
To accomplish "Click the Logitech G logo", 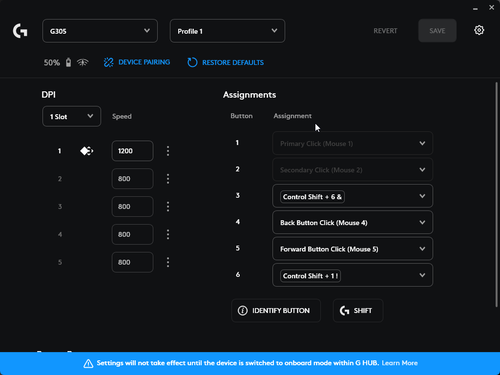I will [x=20, y=31].
